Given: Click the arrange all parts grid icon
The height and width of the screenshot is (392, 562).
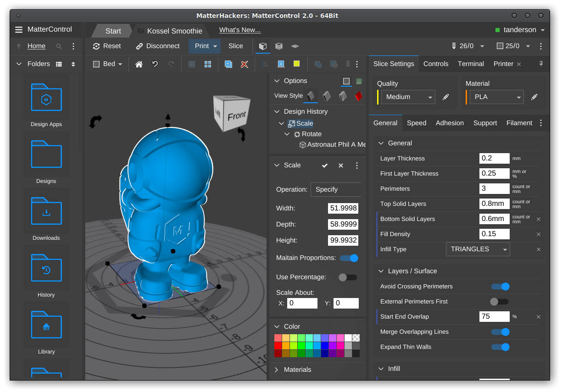Looking at the screenshot, I should point(208,64).
